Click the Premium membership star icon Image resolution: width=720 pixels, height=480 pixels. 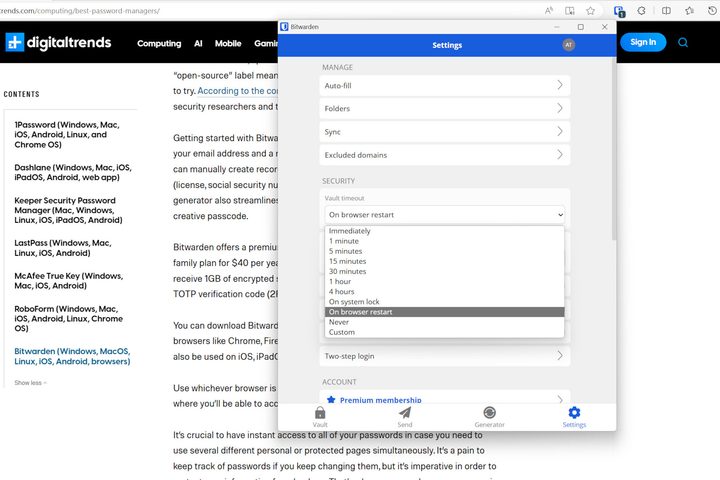coord(331,400)
